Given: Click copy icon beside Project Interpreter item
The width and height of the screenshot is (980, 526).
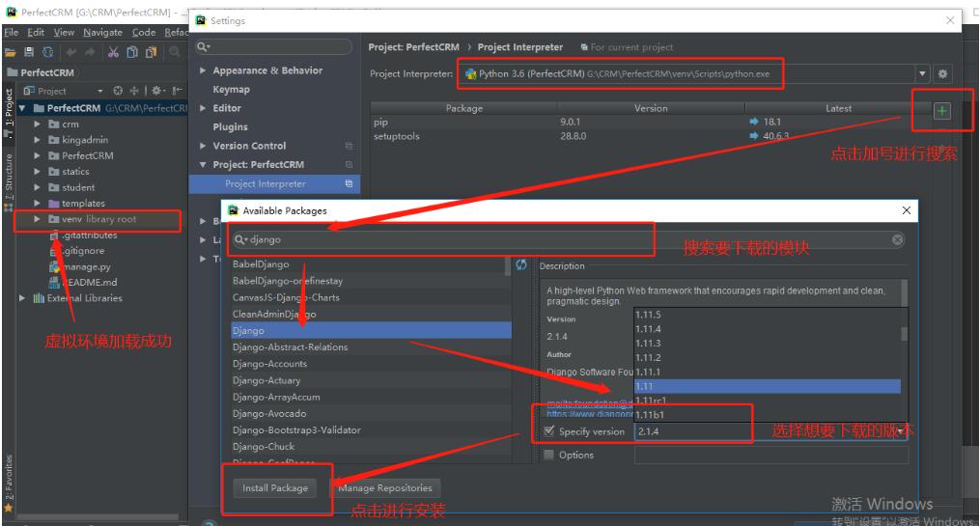Looking at the screenshot, I should point(349,183).
